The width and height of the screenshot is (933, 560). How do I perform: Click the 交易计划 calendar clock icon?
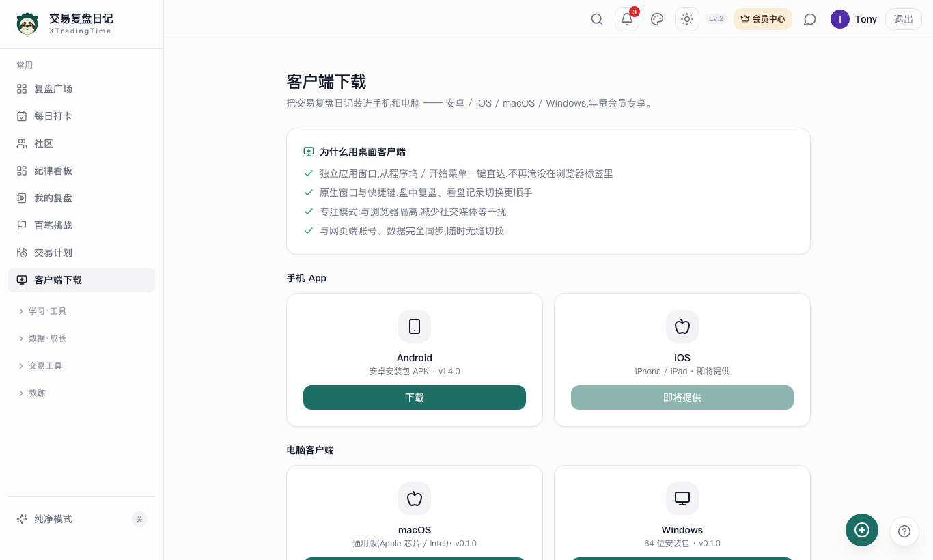22,253
